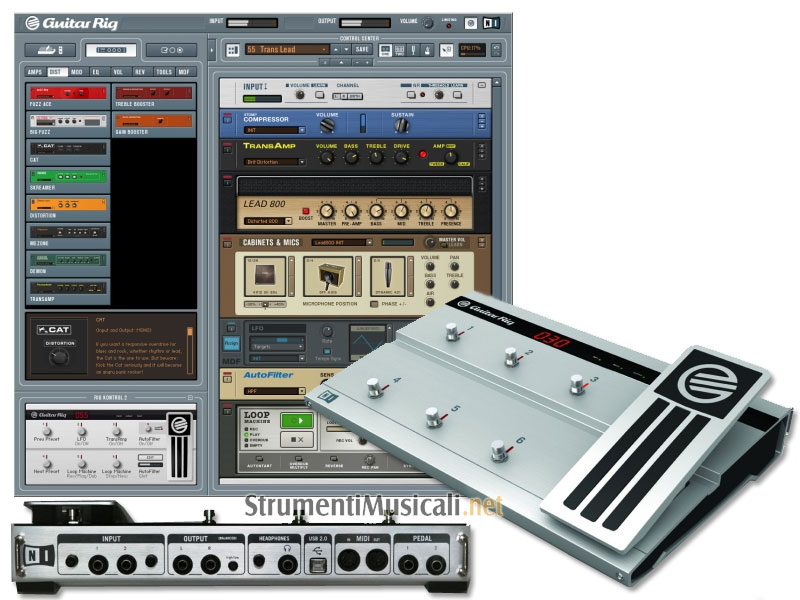Toggle the TransAmp power LED

coord(424,155)
